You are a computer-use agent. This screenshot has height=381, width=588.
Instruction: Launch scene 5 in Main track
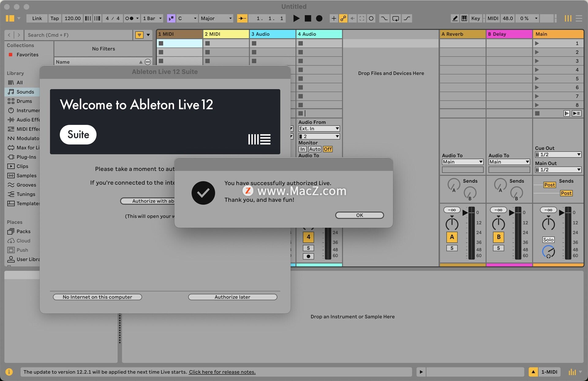coord(537,78)
